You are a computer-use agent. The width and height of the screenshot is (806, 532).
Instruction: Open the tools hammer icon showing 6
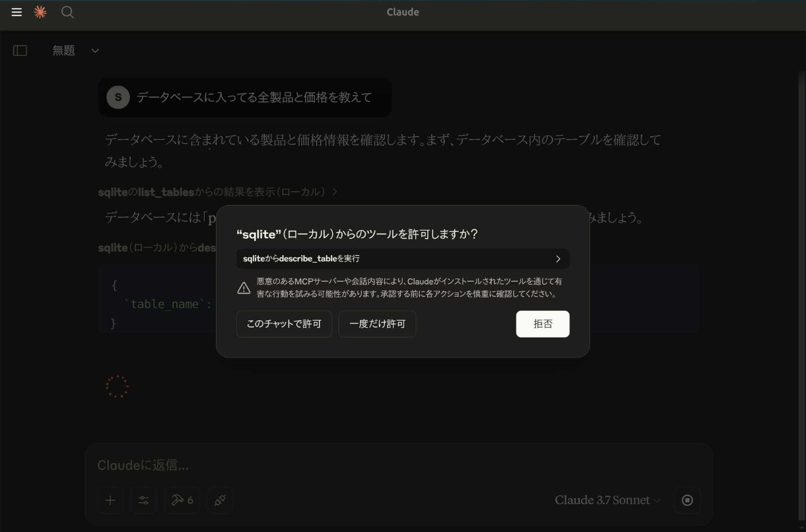182,500
